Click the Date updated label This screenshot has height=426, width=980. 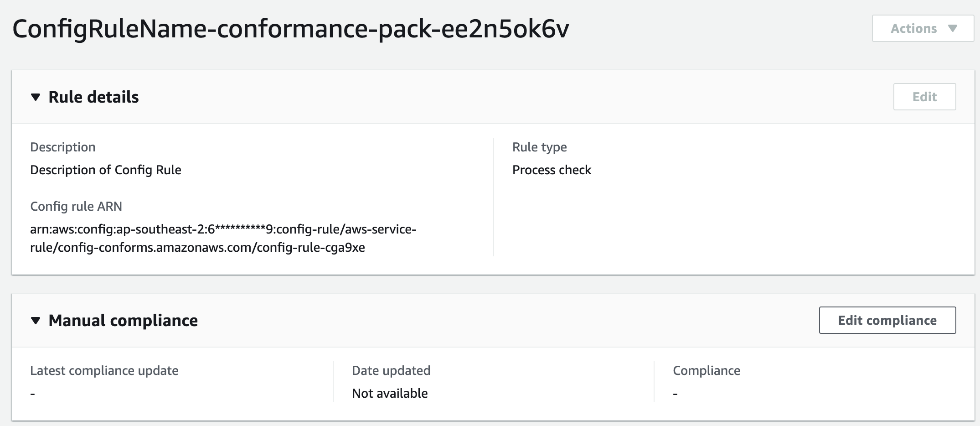coord(391,370)
